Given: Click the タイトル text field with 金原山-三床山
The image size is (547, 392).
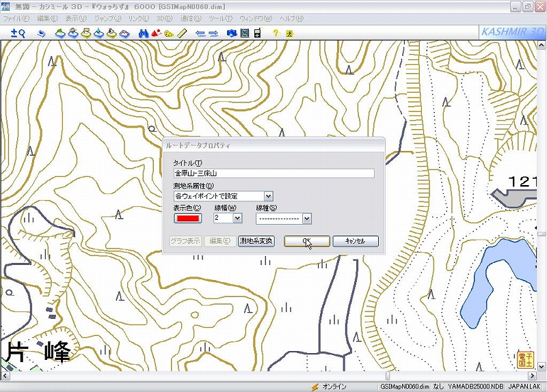Looking at the screenshot, I should click(274, 173).
